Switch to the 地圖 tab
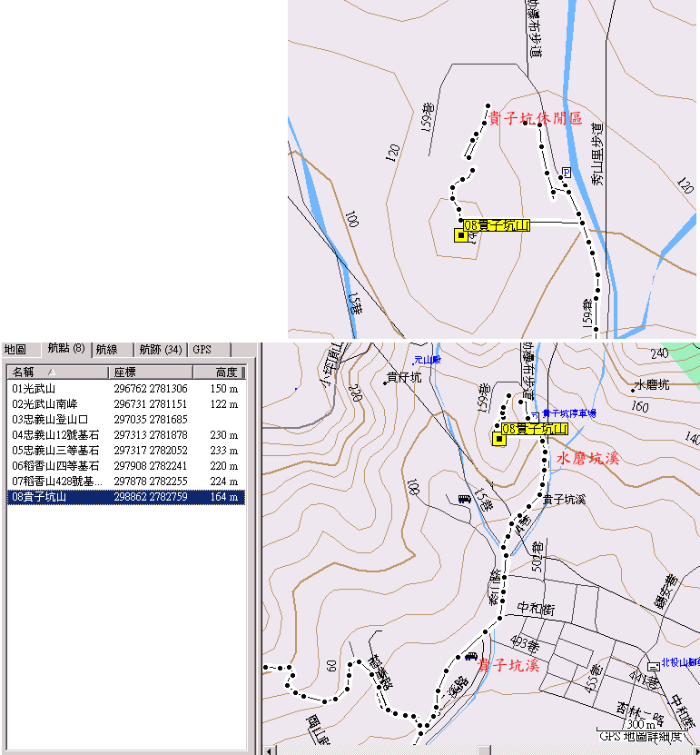This screenshot has height=755, width=700. (x=15, y=349)
